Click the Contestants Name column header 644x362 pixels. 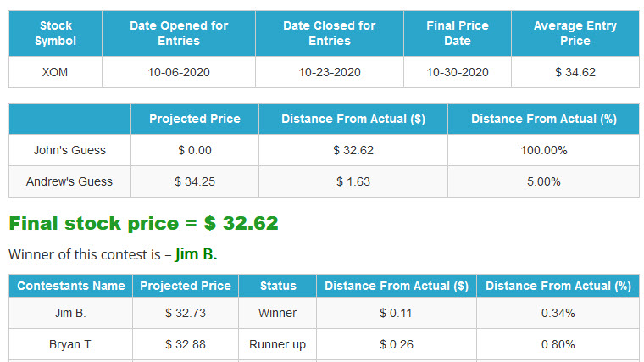pos(70,286)
